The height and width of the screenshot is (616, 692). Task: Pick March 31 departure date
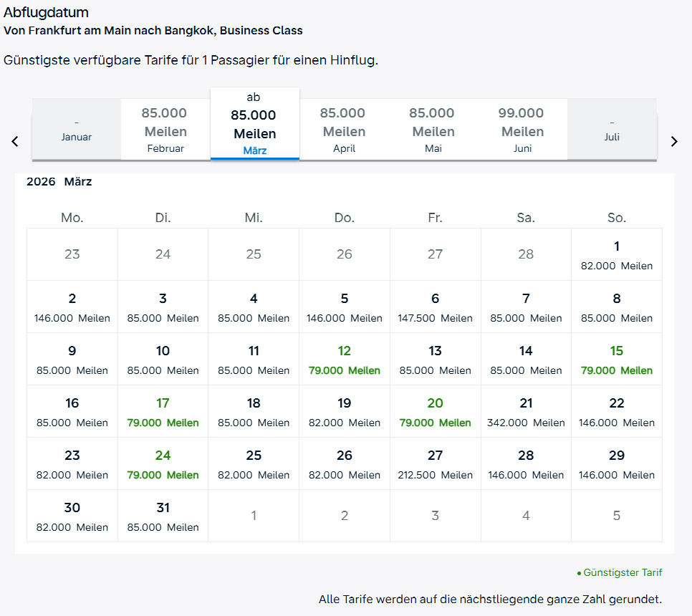pyautogui.click(x=163, y=516)
